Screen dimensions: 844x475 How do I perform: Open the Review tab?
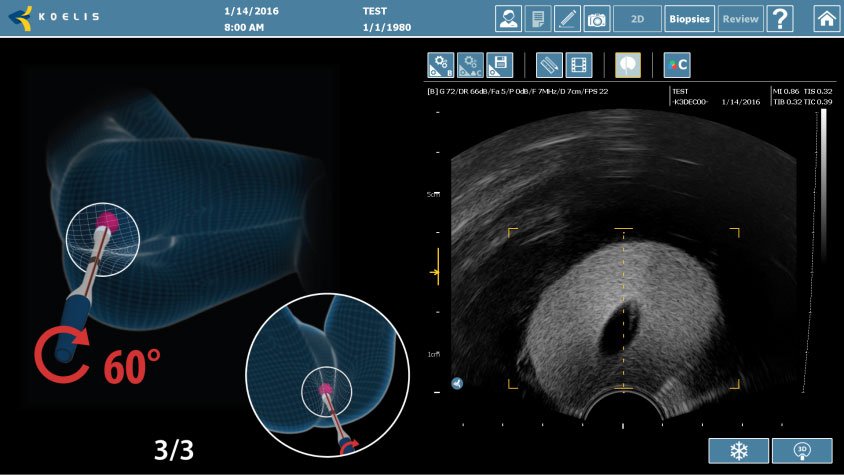coord(741,19)
